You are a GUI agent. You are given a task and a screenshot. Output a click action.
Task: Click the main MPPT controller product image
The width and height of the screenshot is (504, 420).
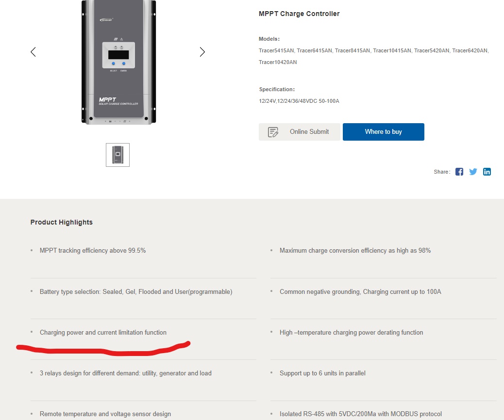[x=118, y=62]
